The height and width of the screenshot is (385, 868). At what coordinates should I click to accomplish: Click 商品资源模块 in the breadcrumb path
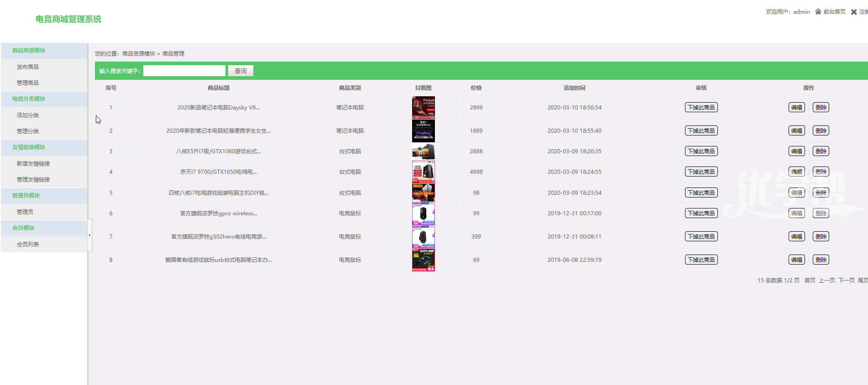coord(139,54)
